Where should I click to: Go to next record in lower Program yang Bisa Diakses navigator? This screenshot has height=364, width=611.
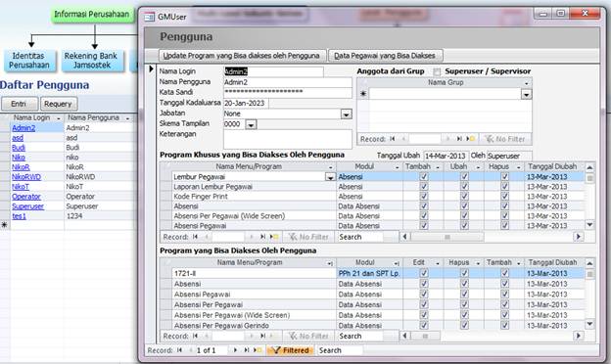(x=252, y=336)
